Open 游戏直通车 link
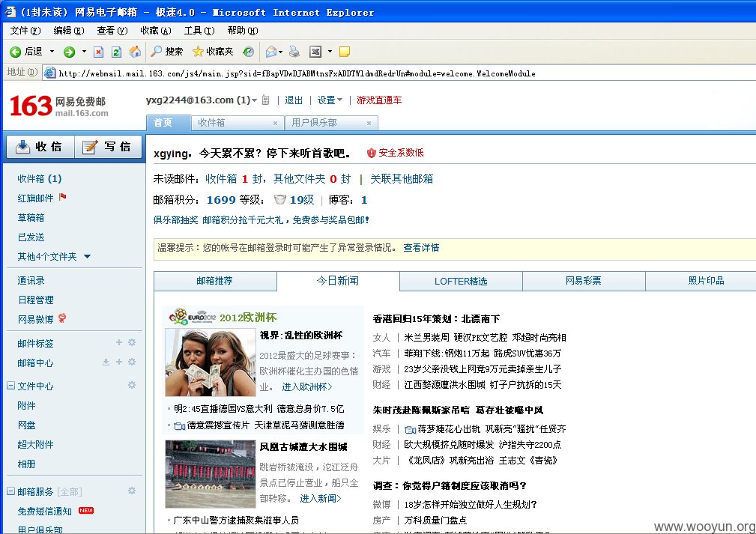 [x=379, y=100]
